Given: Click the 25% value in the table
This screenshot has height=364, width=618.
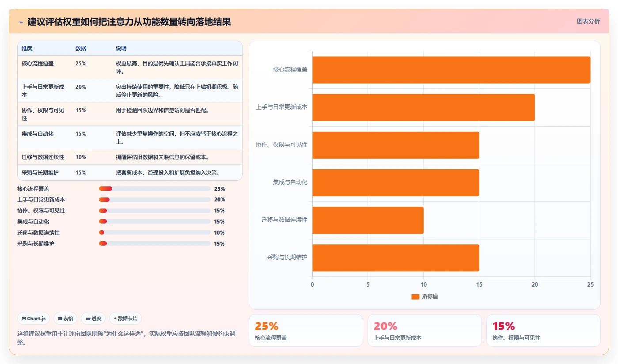Looking at the screenshot, I should pyautogui.click(x=81, y=64).
